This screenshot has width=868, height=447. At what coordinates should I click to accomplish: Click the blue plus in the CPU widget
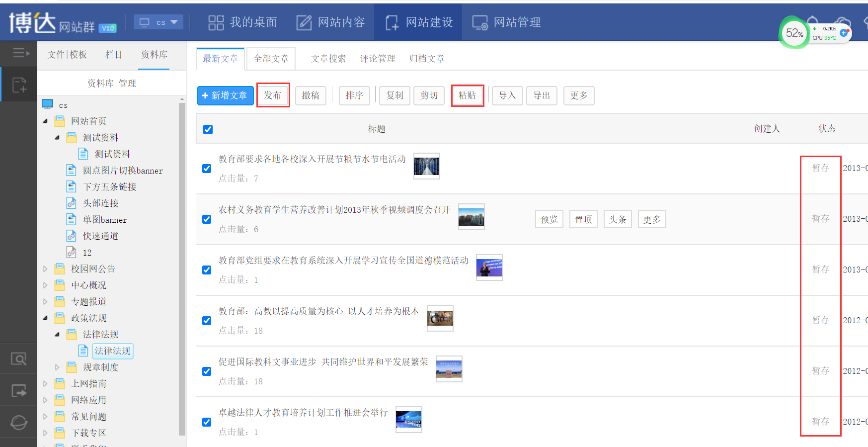pyautogui.click(x=844, y=33)
